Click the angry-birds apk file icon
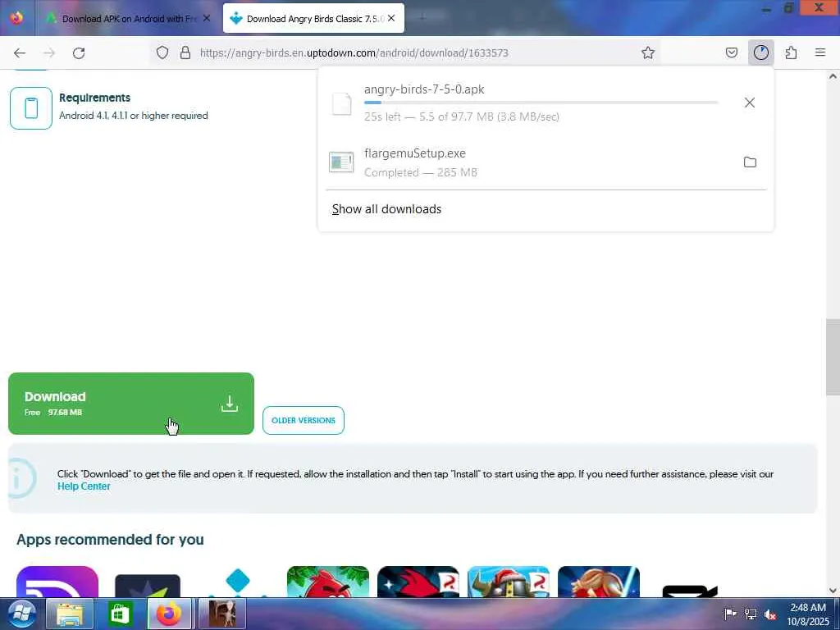Screen dimensions: 840x630 (341, 103)
